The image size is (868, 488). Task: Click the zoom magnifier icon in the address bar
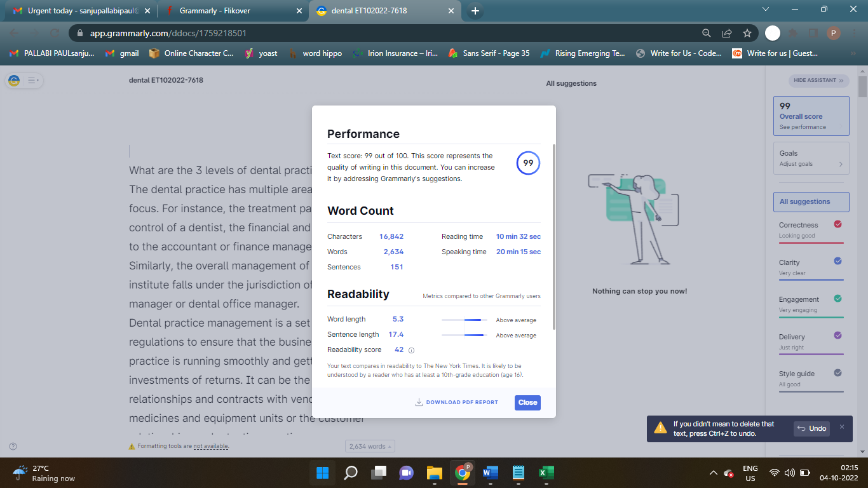tap(707, 33)
